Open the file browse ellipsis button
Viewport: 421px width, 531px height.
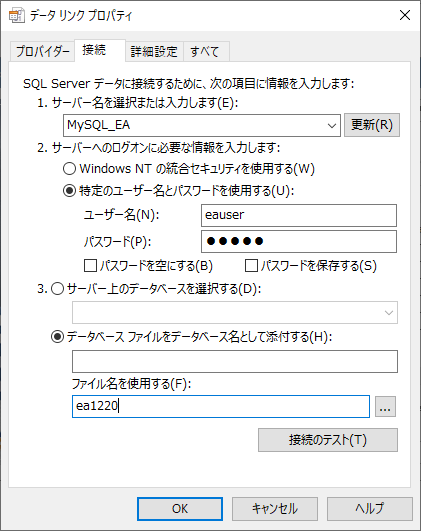(x=385, y=406)
